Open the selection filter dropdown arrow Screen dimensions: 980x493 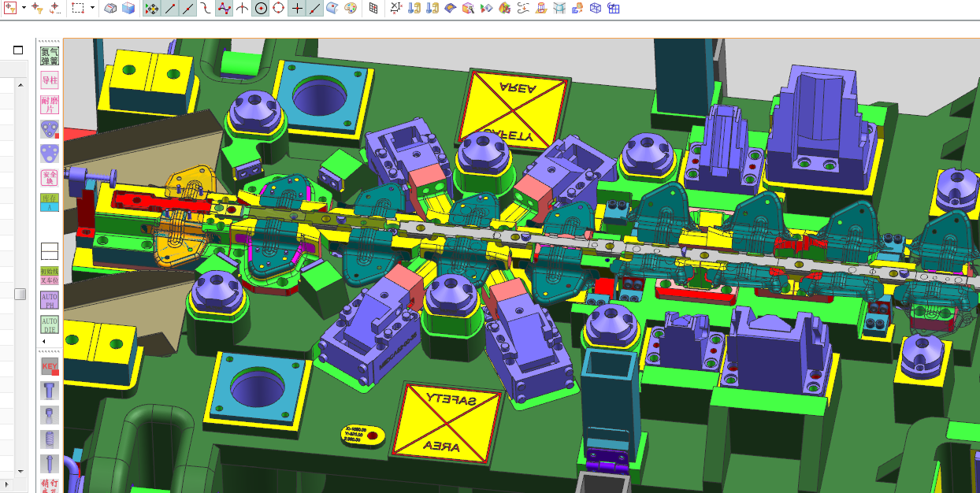24,9
